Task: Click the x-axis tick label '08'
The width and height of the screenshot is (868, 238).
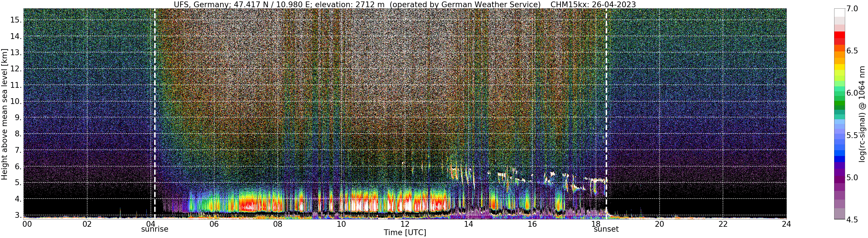Action: (278, 224)
